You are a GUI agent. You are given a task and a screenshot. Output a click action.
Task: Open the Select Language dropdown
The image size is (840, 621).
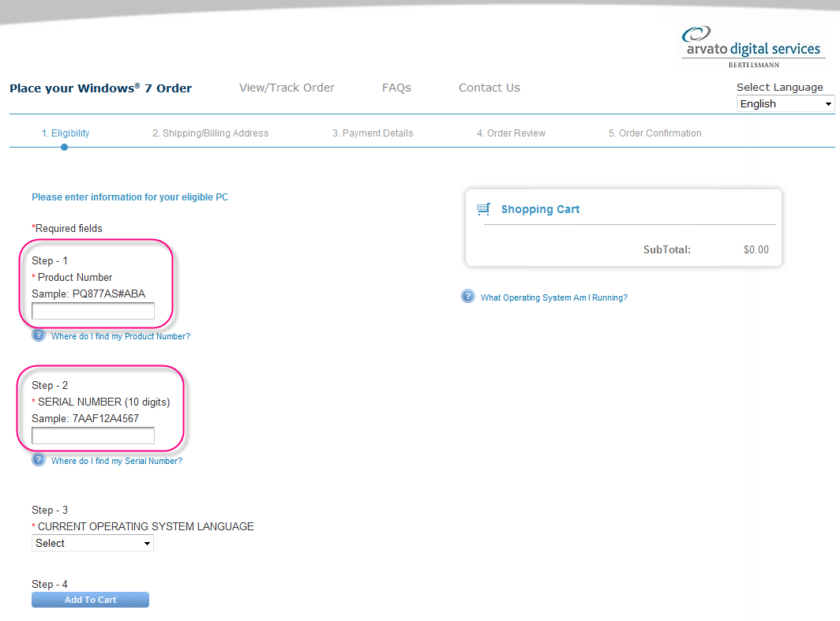(x=785, y=104)
